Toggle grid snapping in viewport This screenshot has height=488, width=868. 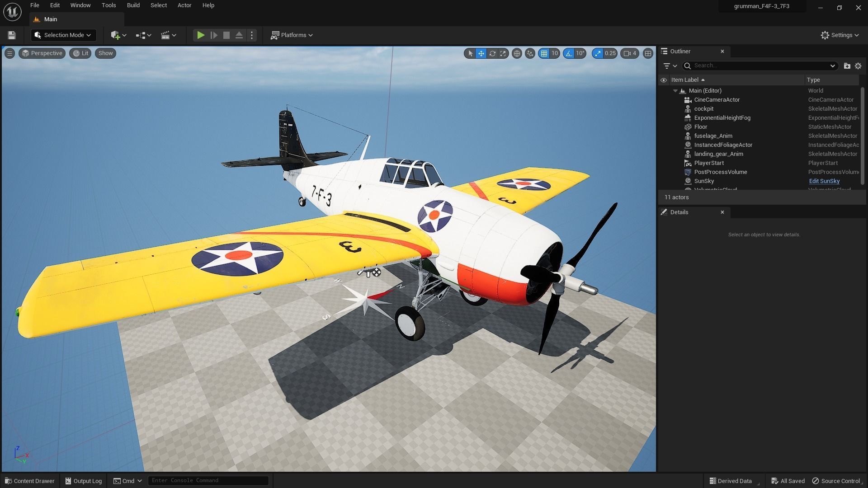point(544,53)
